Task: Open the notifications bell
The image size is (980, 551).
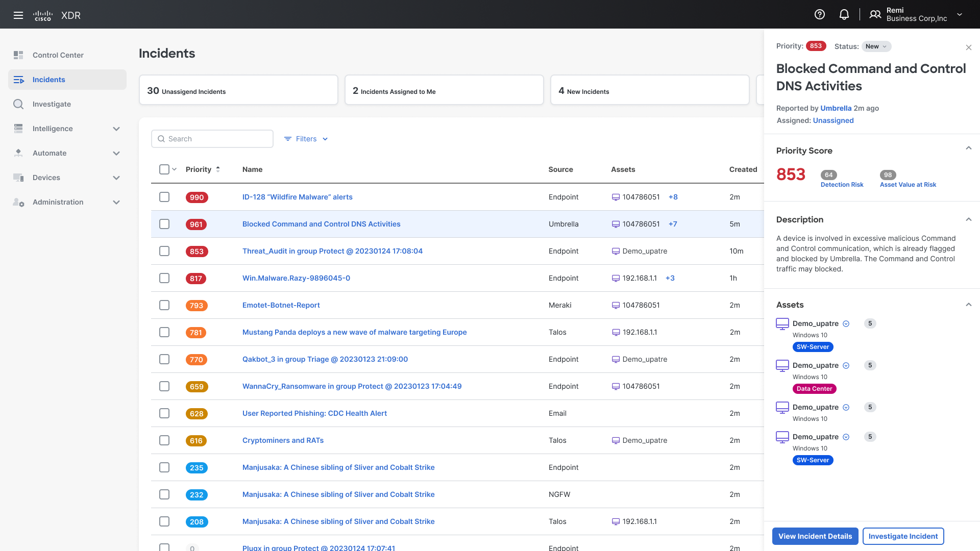Action: pos(844,14)
